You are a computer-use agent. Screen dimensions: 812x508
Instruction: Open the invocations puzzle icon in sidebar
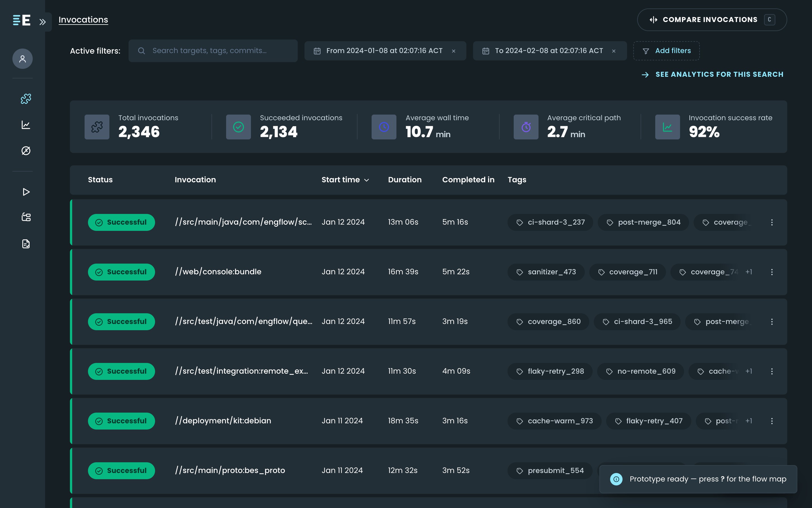click(x=26, y=99)
